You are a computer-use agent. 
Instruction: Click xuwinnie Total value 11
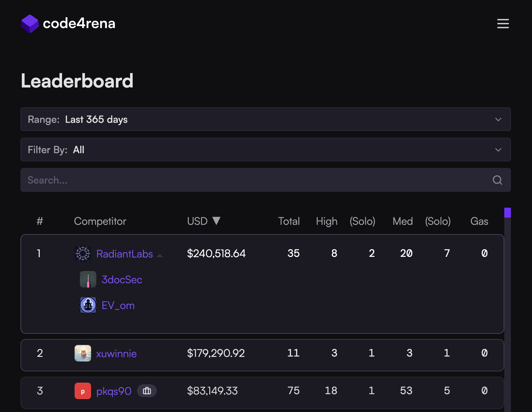tap(293, 353)
